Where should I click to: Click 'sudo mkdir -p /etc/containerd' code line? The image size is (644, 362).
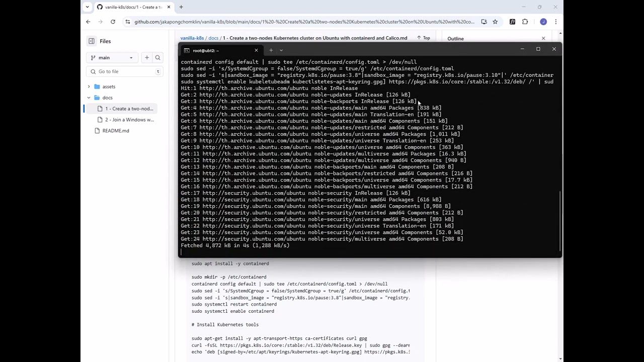229,277
